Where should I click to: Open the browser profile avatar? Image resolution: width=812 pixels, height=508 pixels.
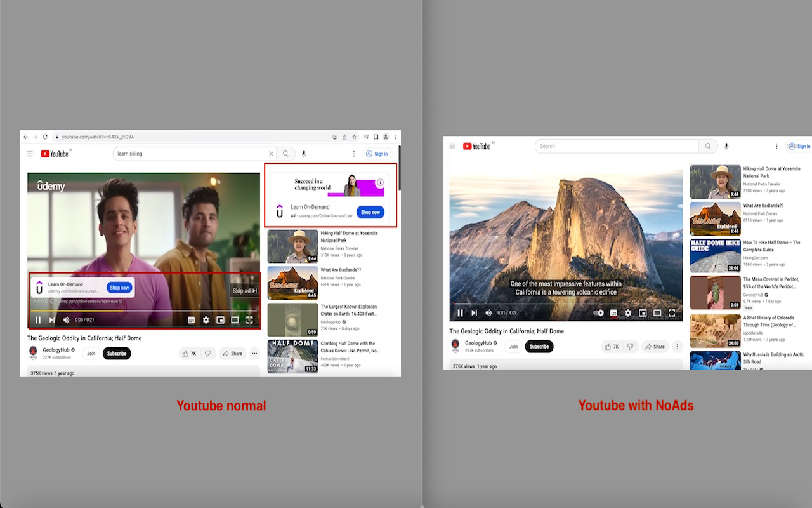coord(386,137)
